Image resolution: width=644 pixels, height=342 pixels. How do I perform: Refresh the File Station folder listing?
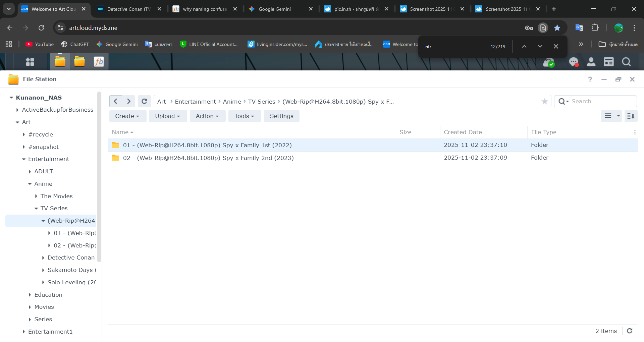click(x=144, y=101)
